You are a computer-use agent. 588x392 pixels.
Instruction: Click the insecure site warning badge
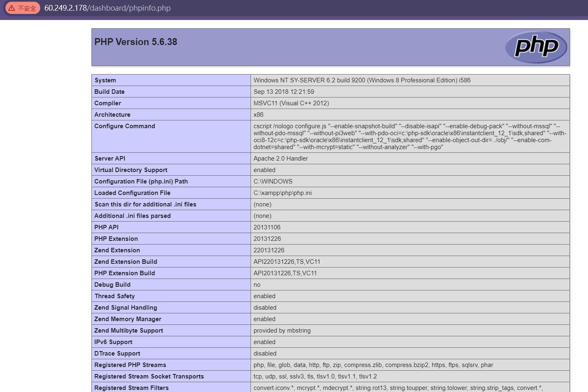[23, 8]
